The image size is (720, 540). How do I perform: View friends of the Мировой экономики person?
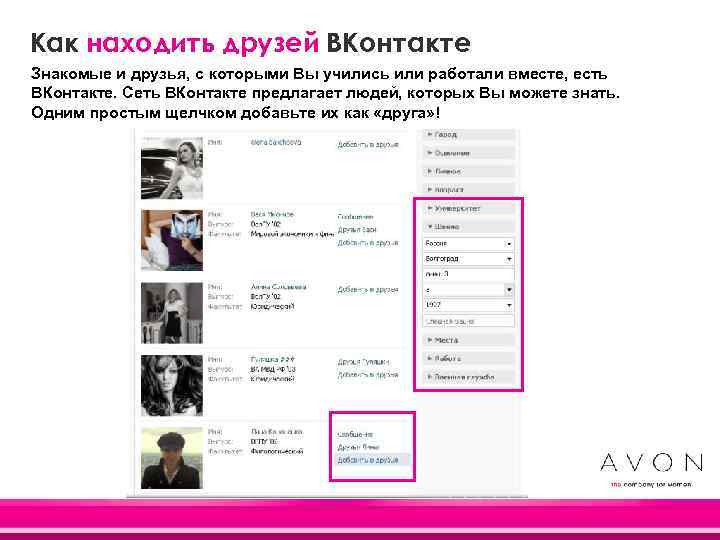(357, 230)
